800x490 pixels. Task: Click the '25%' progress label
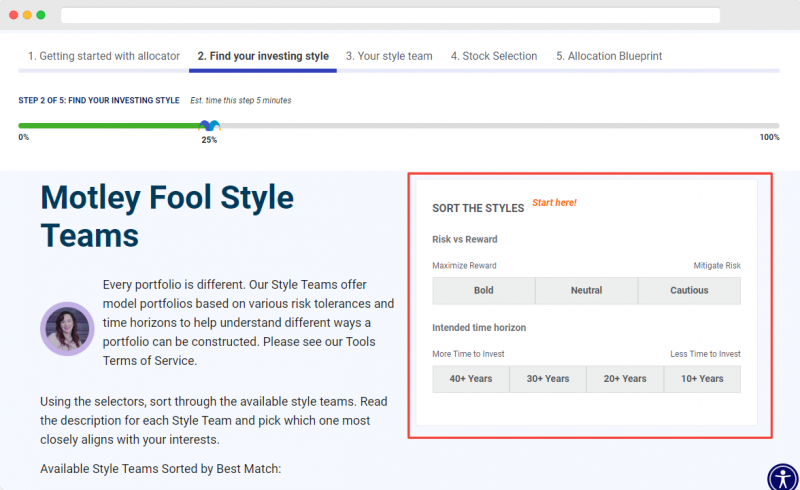point(209,140)
